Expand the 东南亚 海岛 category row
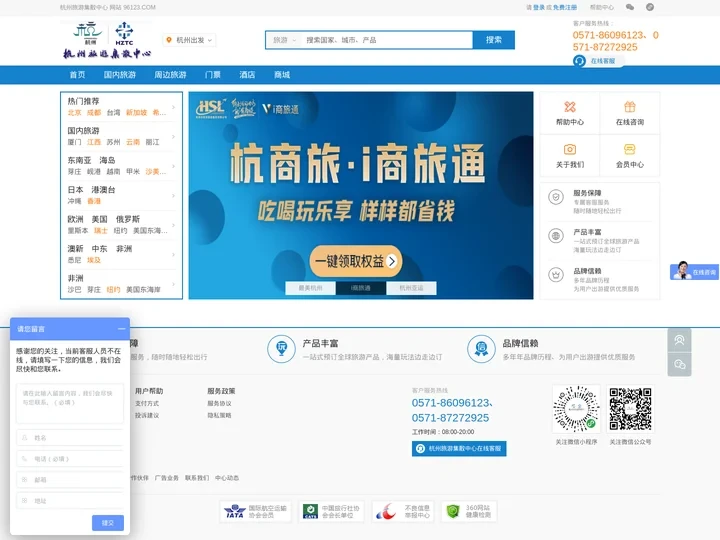The width and height of the screenshot is (720, 540). pyautogui.click(x=121, y=166)
